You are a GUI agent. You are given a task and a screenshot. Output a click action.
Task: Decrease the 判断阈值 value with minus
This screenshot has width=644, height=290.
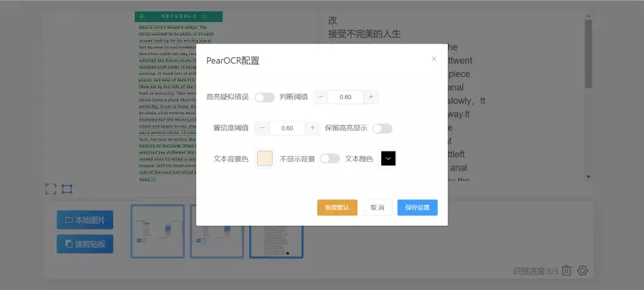pyautogui.click(x=320, y=97)
